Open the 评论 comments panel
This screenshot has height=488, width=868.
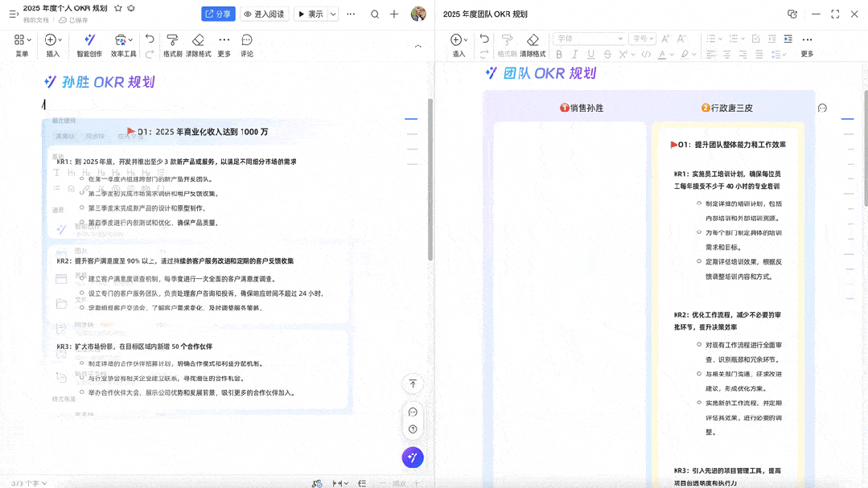pyautogui.click(x=247, y=40)
